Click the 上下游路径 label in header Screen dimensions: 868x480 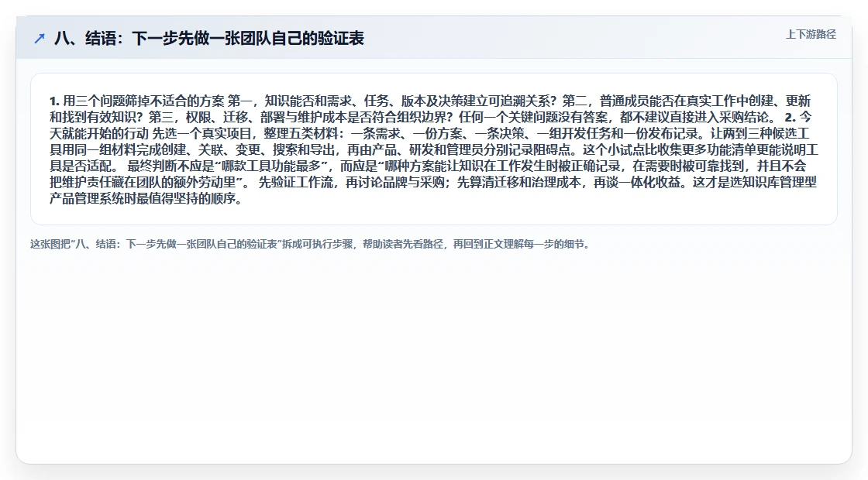(x=811, y=34)
